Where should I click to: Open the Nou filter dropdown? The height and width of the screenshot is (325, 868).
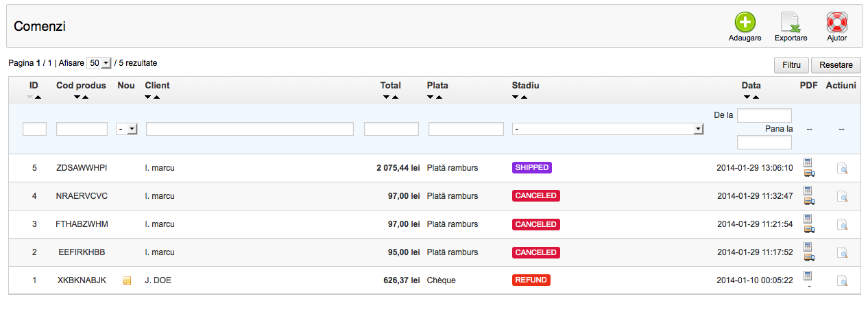coord(126,129)
